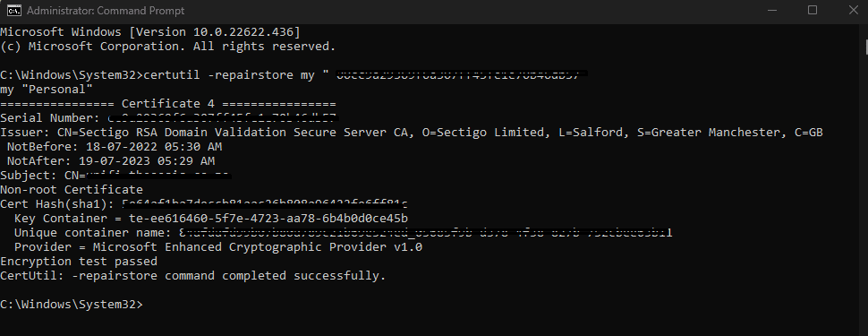The height and width of the screenshot is (336, 868).
Task: Click the empty scrollbar track below the thumb
Action: click(865, 194)
